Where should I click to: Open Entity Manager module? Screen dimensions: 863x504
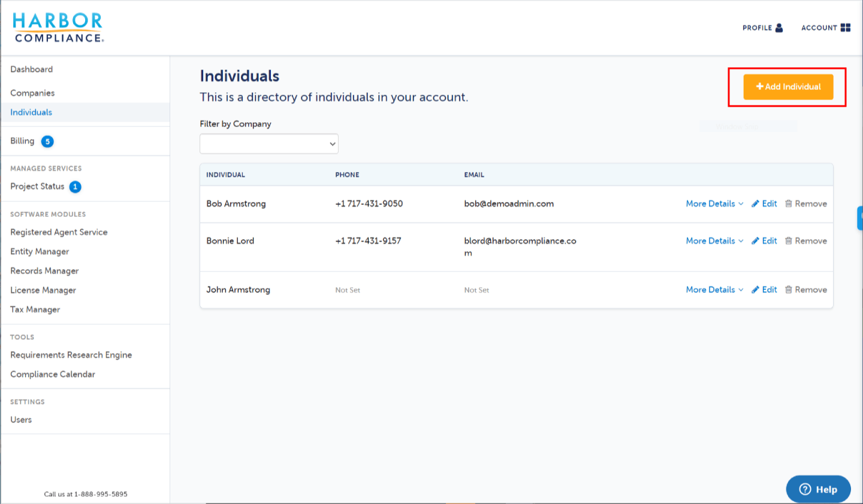[x=40, y=252]
